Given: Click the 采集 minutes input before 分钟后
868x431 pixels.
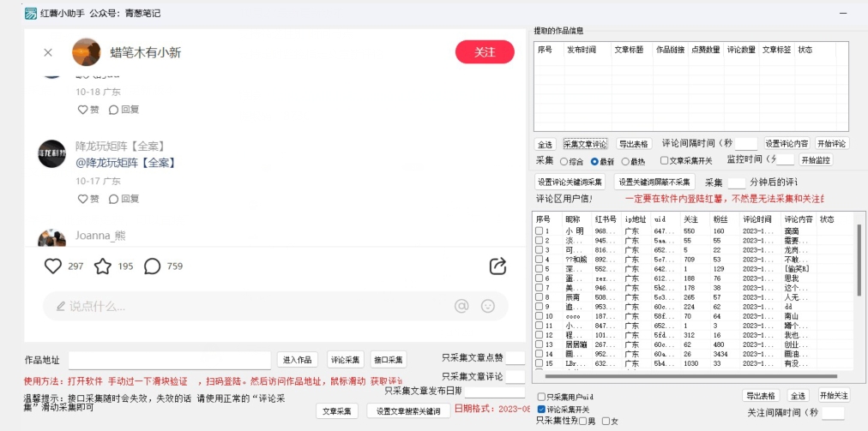Looking at the screenshot, I should click(x=736, y=183).
